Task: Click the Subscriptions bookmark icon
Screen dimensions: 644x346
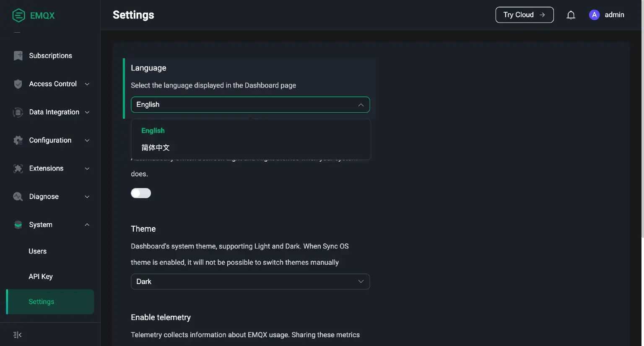Action: point(18,56)
